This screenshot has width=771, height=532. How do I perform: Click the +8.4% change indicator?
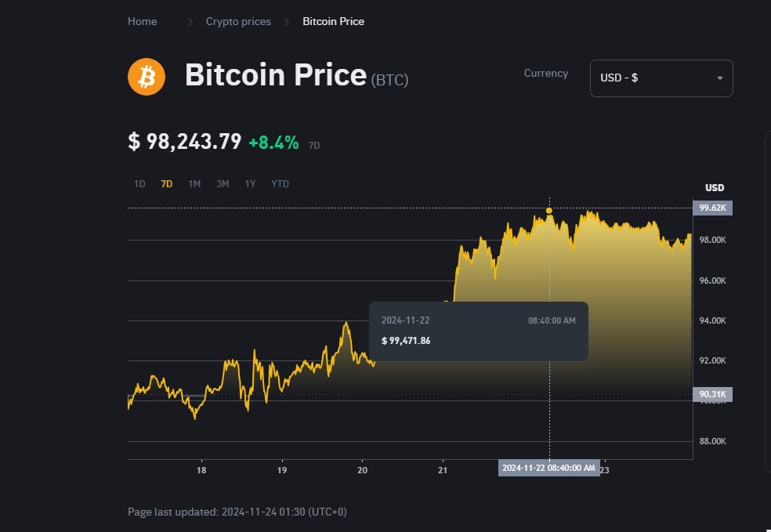pyautogui.click(x=273, y=142)
